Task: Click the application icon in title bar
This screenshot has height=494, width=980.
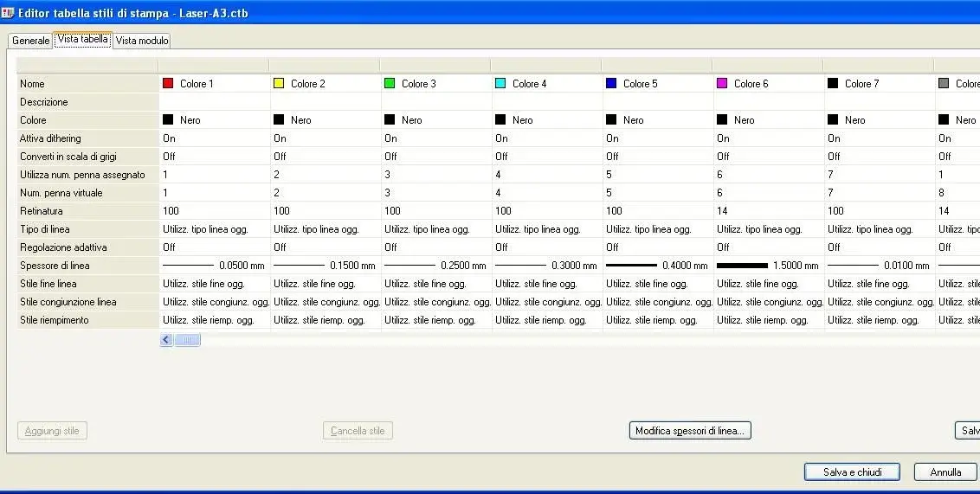Action: click(8, 12)
